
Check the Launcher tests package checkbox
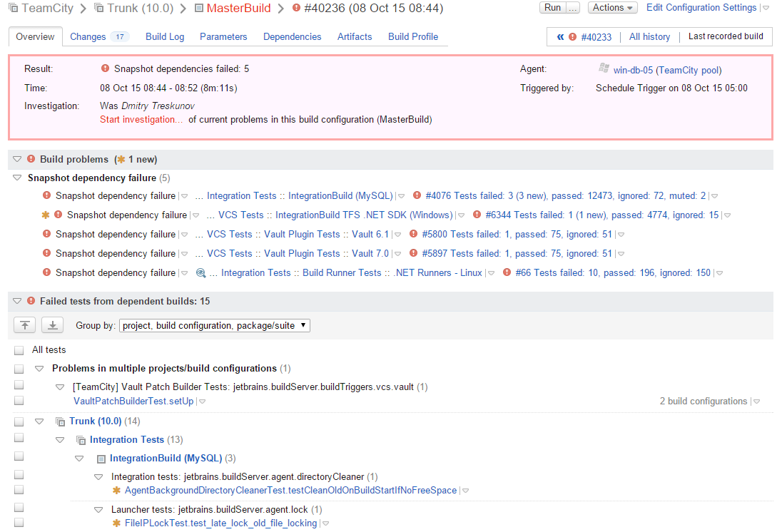pyautogui.click(x=19, y=508)
